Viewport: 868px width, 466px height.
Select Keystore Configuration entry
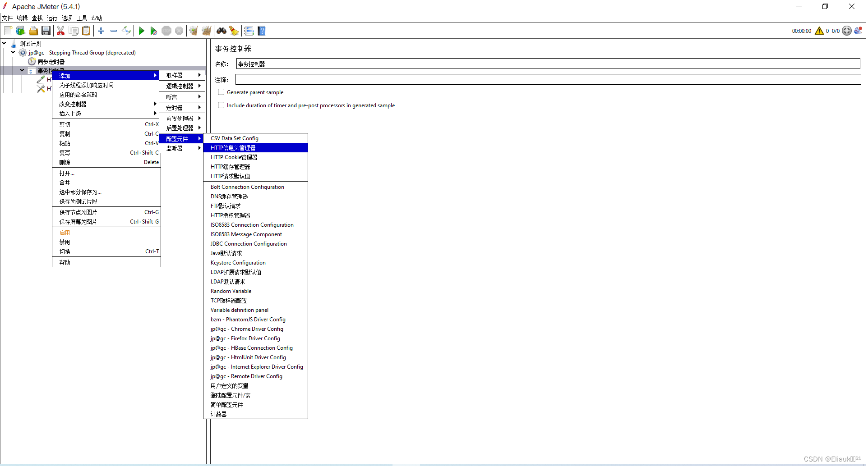256,263
